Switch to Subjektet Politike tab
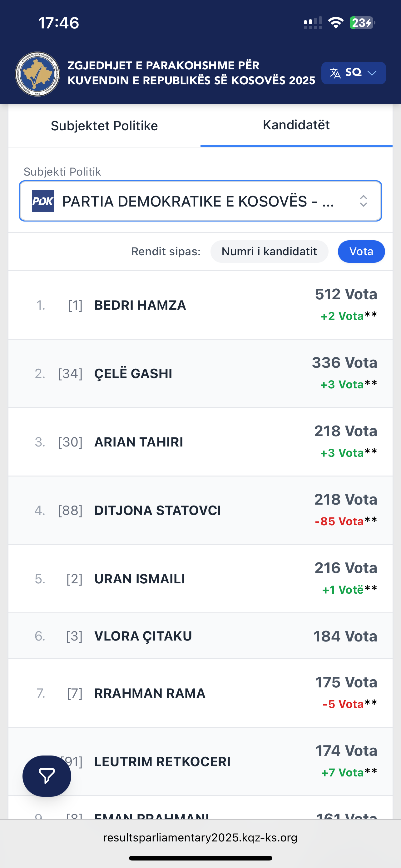This screenshot has height=868, width=401. pos(104,126)
